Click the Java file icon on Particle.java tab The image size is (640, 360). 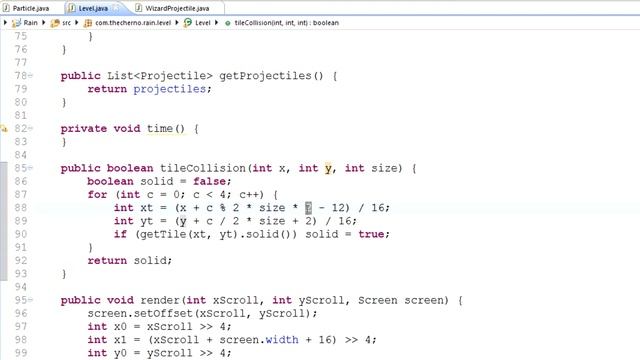pyautogui.click(x=6, y=8)
